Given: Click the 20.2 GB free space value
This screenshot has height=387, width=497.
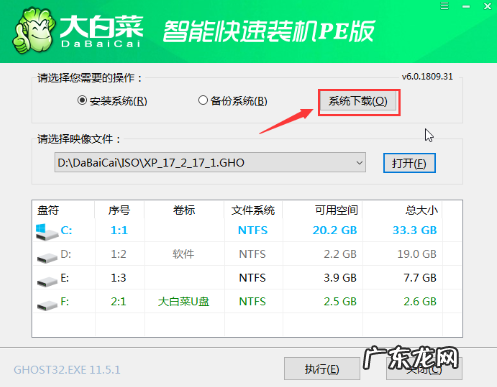Looking at the screenshot, I should point(335,230).
